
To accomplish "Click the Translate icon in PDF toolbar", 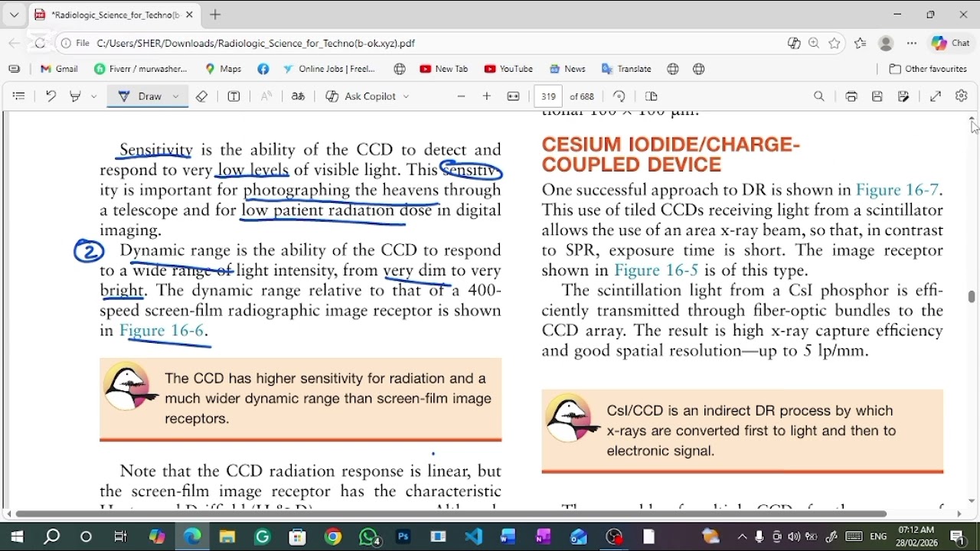I will pos(299,96).
